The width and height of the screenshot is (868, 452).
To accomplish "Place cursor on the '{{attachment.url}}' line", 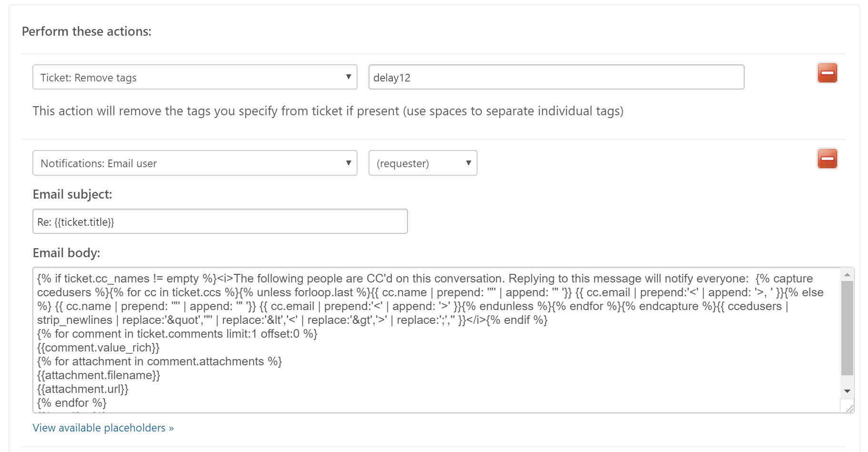I will click(83, 389).
